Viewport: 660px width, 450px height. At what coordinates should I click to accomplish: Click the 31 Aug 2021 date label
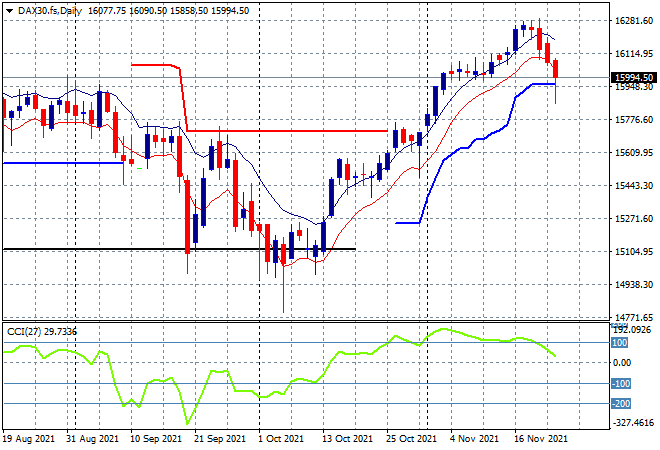click(93, 438)
